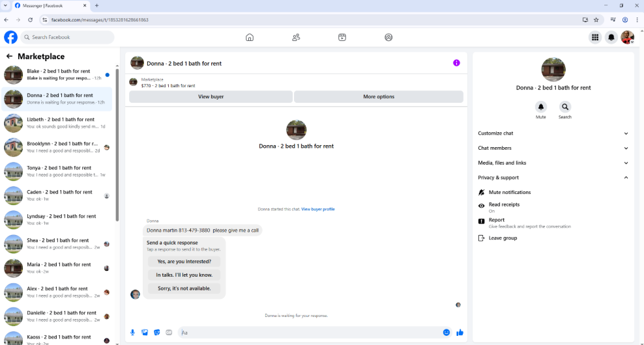Open Blake's 2 bed 1 bath conversation
This screenshot has width=644, height=345.
[57, 75]
